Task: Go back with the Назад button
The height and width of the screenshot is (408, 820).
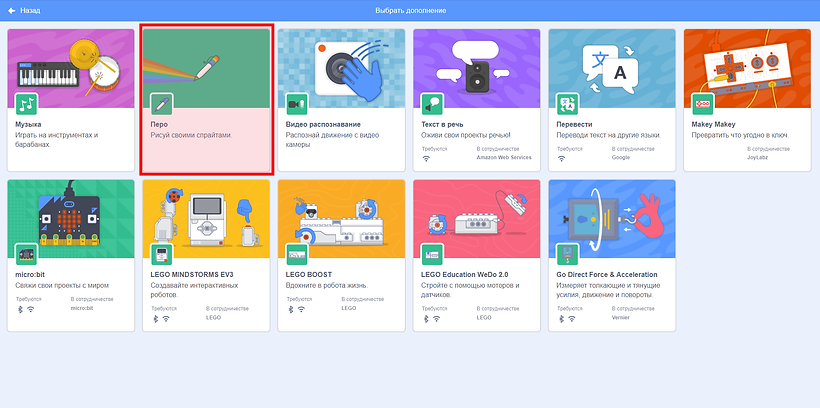Action: (24, 10)
